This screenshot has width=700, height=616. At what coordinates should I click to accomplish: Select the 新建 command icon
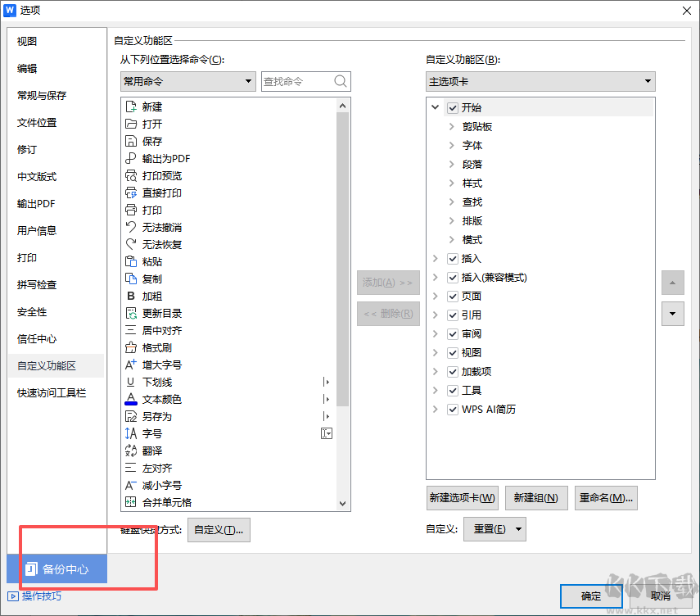(x=131, y=106)
